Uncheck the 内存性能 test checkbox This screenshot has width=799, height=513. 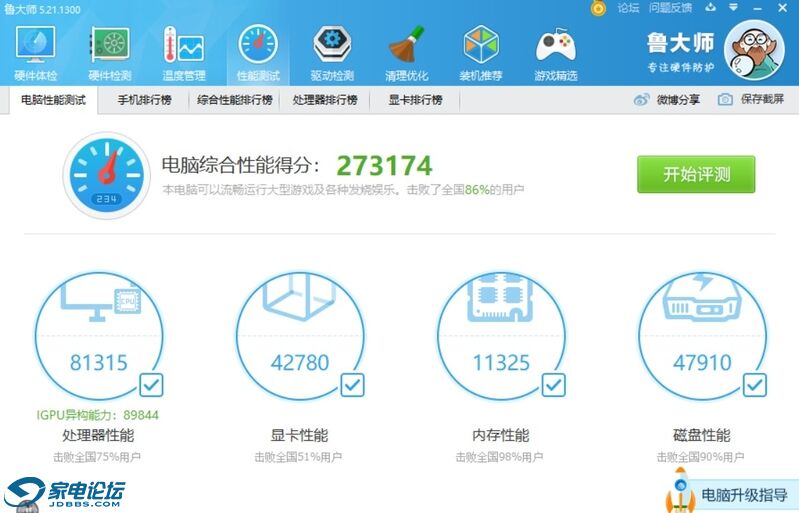[554, 385]
